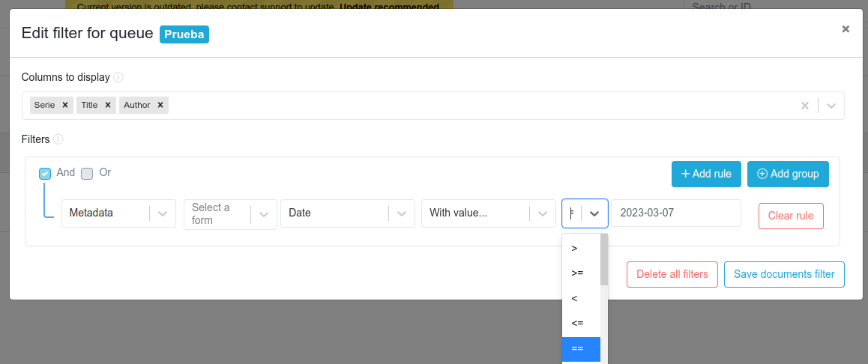Expand the Columns to display dropdown
This screenshot has height=364, width=868.
831,106
